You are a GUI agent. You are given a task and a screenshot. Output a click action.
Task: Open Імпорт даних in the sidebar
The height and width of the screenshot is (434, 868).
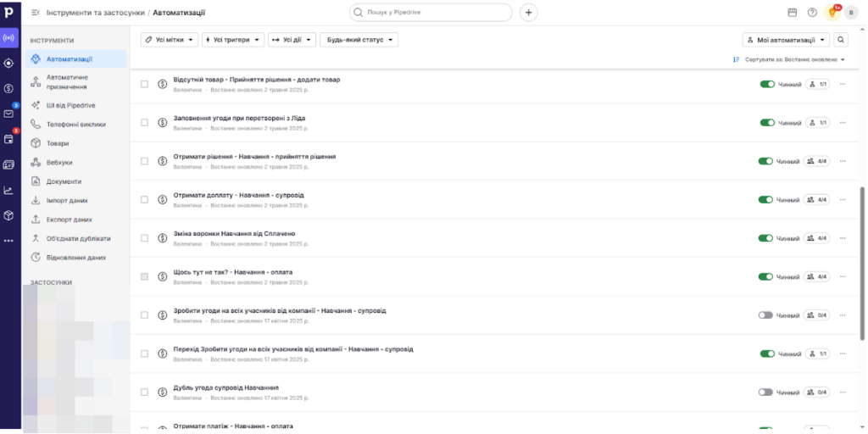[75, 200]
